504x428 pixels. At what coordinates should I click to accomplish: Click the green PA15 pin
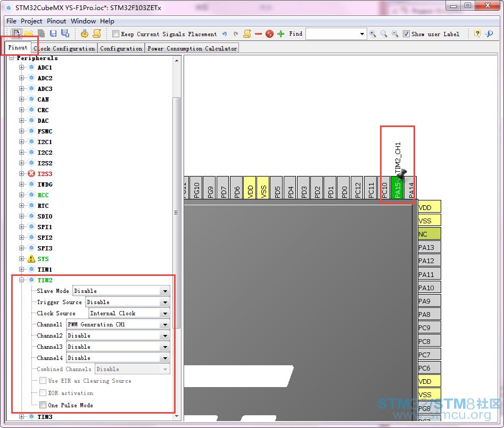pos(398,188)
